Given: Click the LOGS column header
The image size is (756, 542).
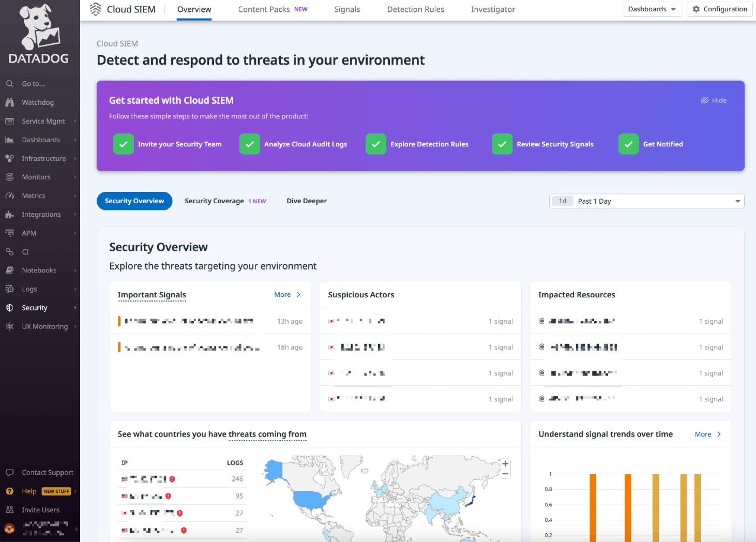Looking at the screenshot, I should click(235, 463).
